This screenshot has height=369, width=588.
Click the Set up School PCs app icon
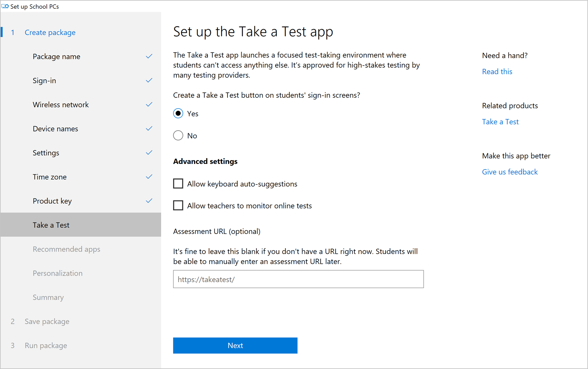(5, 6)
